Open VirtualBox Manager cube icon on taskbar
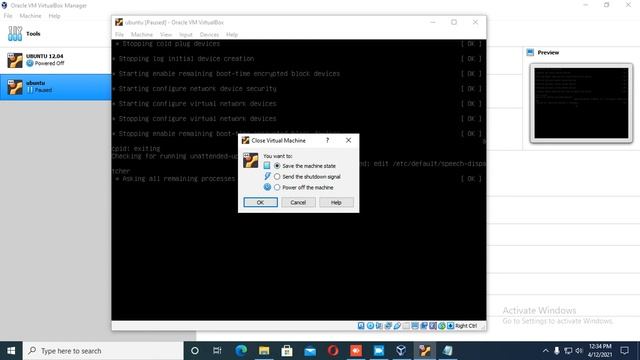Viewport: 640px width, 360px height. pos(402,351)
